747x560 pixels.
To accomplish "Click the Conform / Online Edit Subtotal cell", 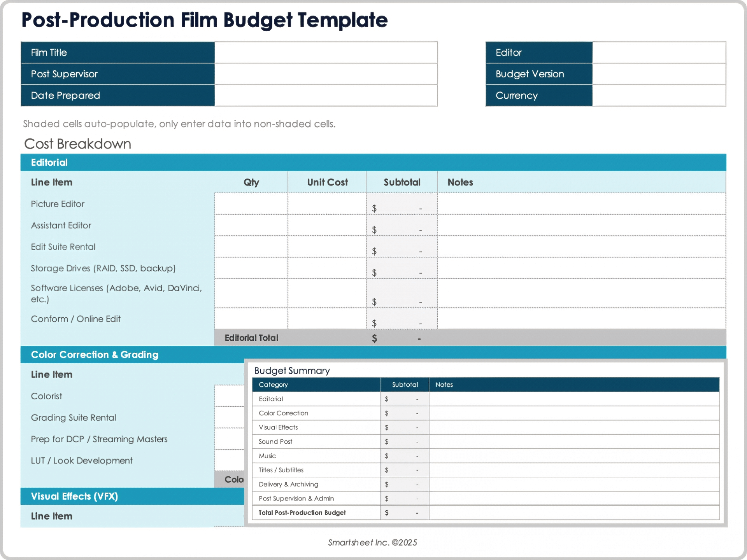I will pyautogui.click(x=402, y=319).
